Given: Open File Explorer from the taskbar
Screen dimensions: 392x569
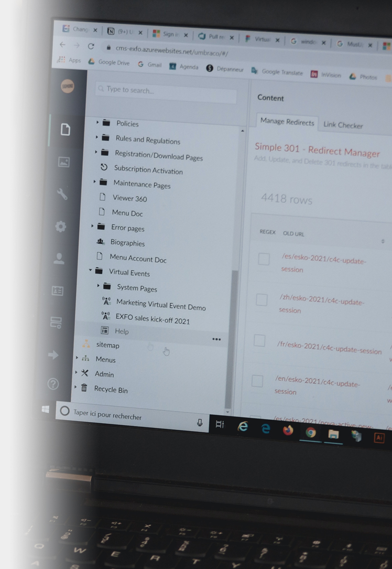Looking at the screenshot, I should coord(333,434).
